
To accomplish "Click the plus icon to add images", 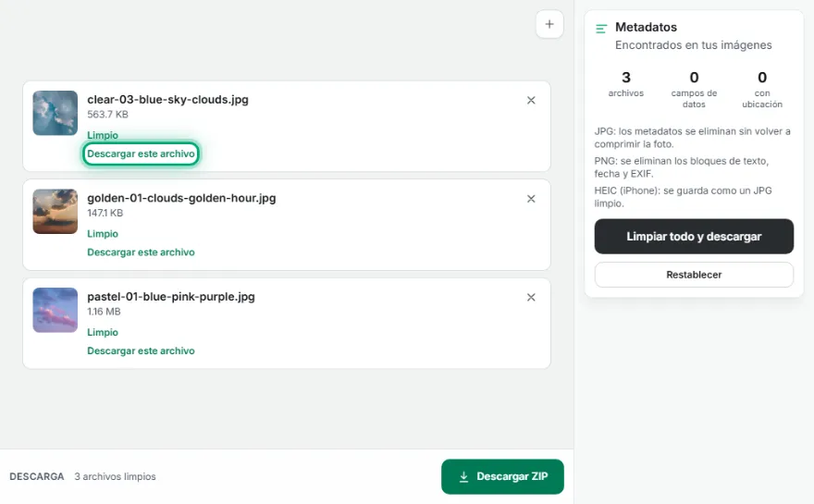I will pos(549,24).
